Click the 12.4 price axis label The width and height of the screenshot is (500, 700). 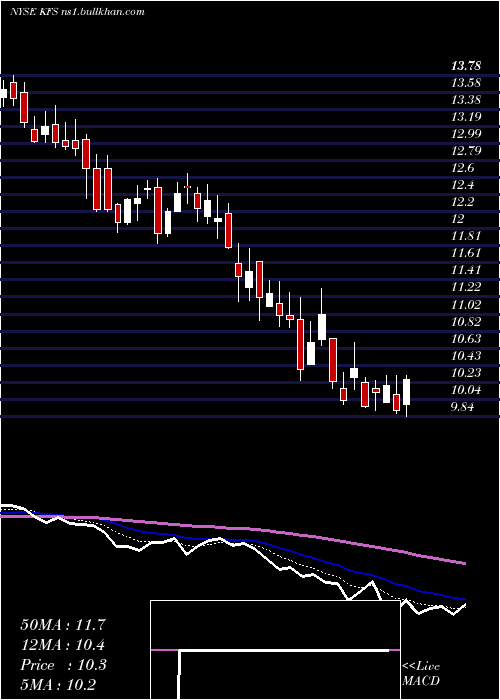(462, 185)
